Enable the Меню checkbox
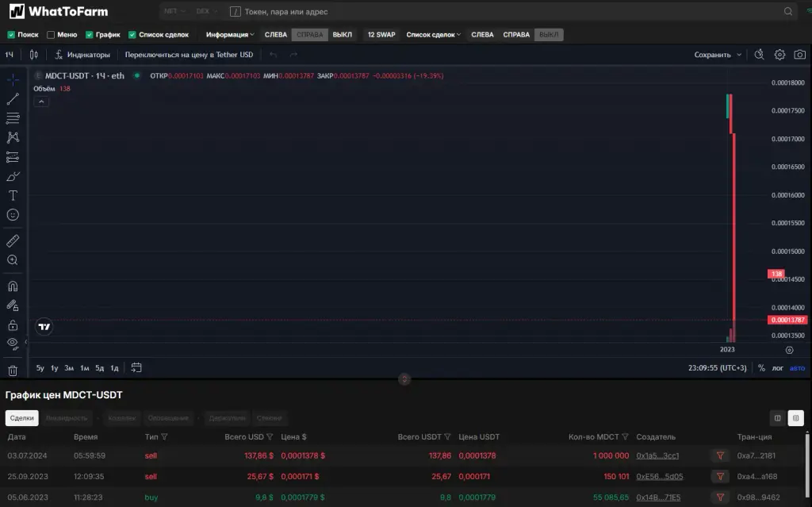This screenshot has height=507, width=812. pyautogui.click(x=51, y=35)
